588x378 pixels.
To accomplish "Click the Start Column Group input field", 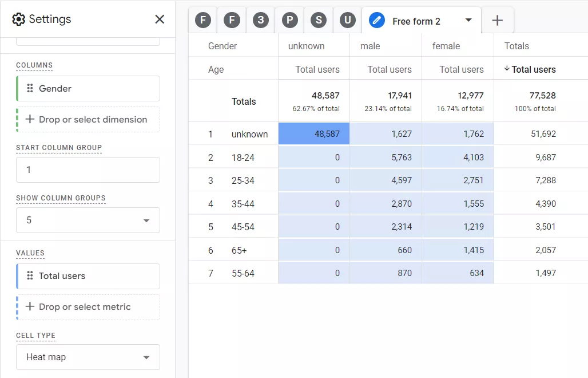I will pos(88,170).
